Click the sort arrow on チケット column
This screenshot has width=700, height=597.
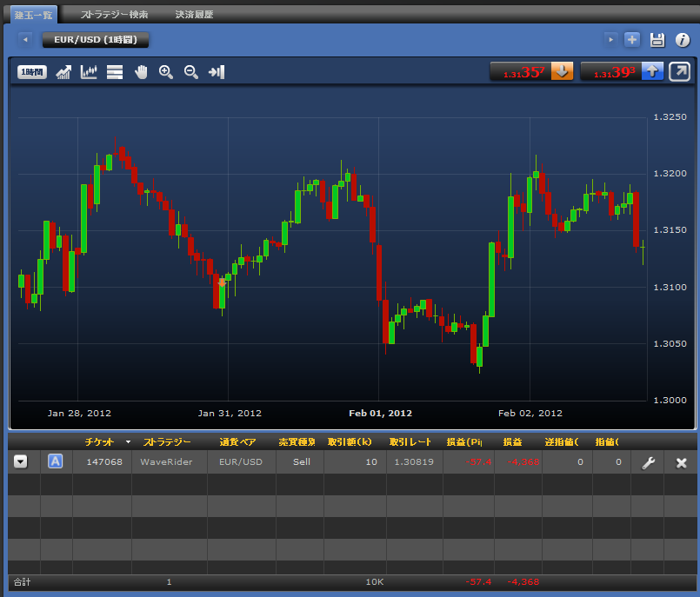129,442
